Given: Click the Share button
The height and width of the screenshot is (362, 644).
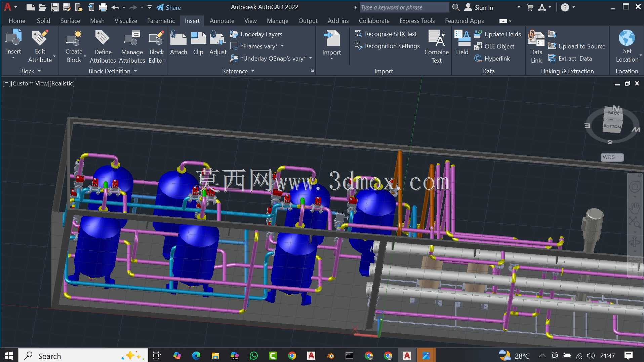Looking at the screenshot, I should click(x=168, y=7).
